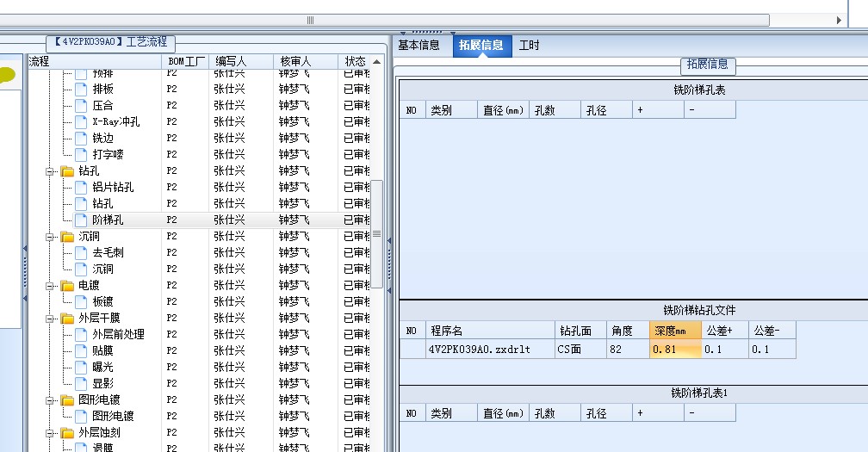This screenshot has height=452, width=868.
Task: Click the 外层前处理 document icon
Action: [81, 334]
